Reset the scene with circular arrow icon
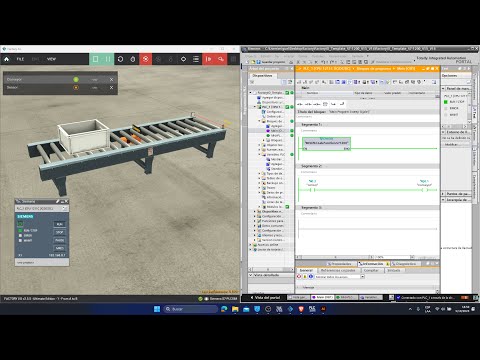Image resolution: width=480 pixels, height=360 pixels. 120,59
